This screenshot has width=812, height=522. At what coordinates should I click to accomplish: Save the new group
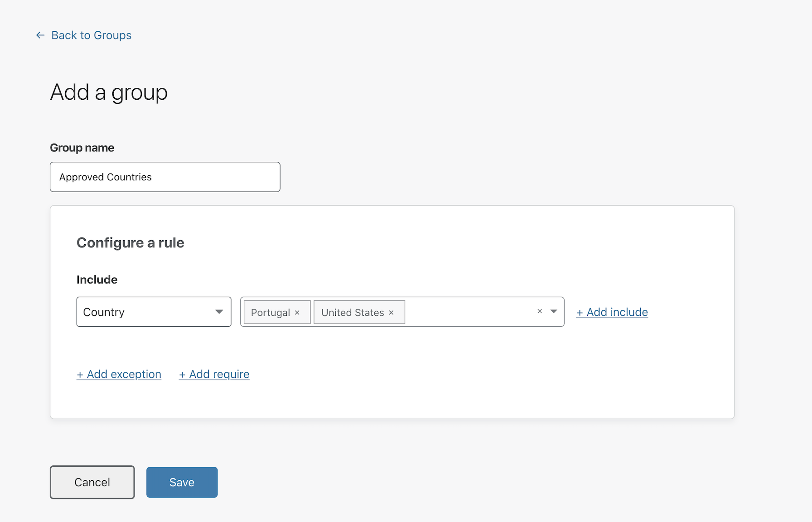click(182, 482)
